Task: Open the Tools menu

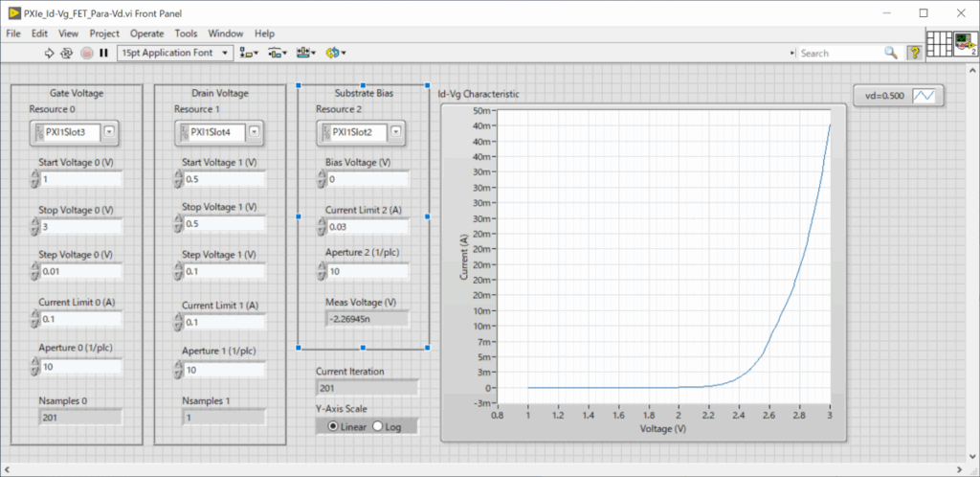Action: (x=186, y=34)
